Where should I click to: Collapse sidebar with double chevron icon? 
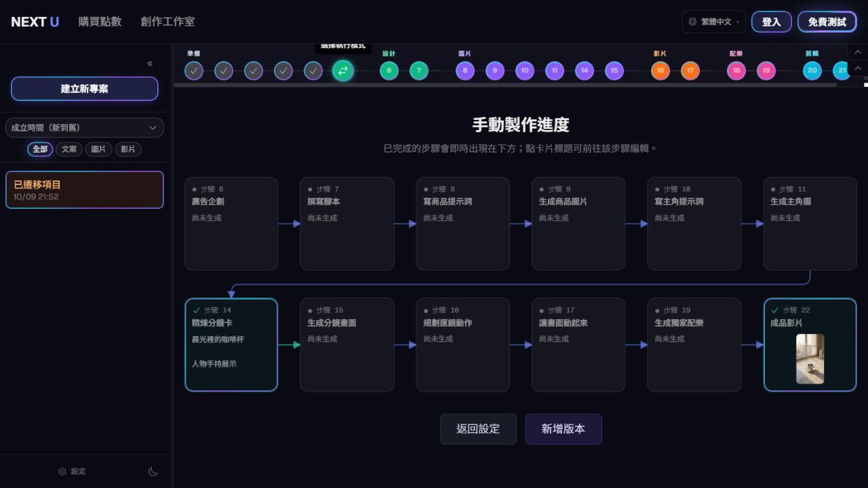click(x=150, y=64)
